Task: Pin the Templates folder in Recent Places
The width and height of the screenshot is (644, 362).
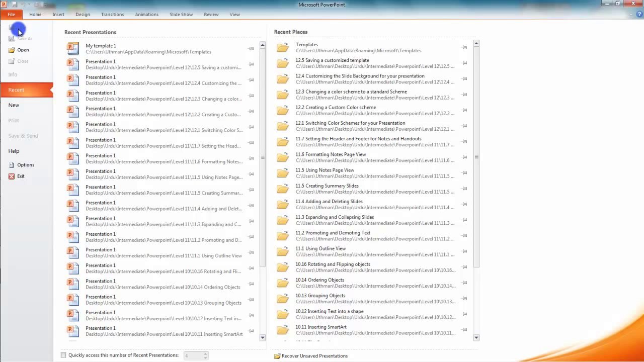Action: pos(464,47)
